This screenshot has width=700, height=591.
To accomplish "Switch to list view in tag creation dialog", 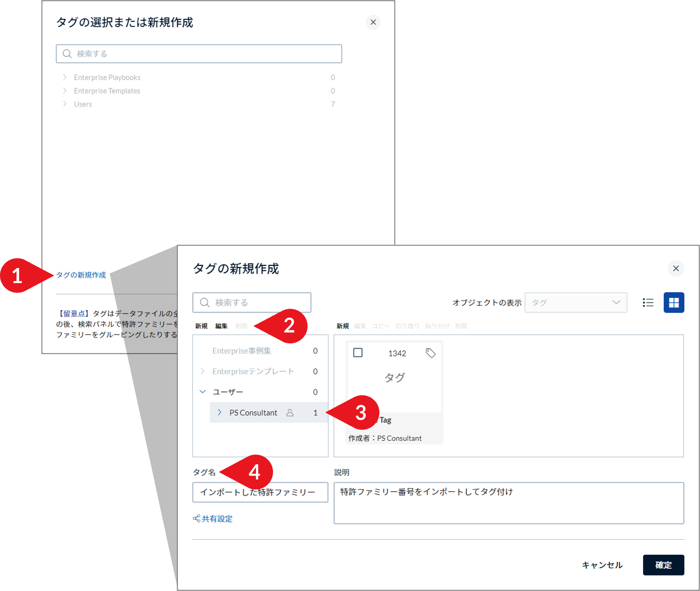I will tap(648, 302).
